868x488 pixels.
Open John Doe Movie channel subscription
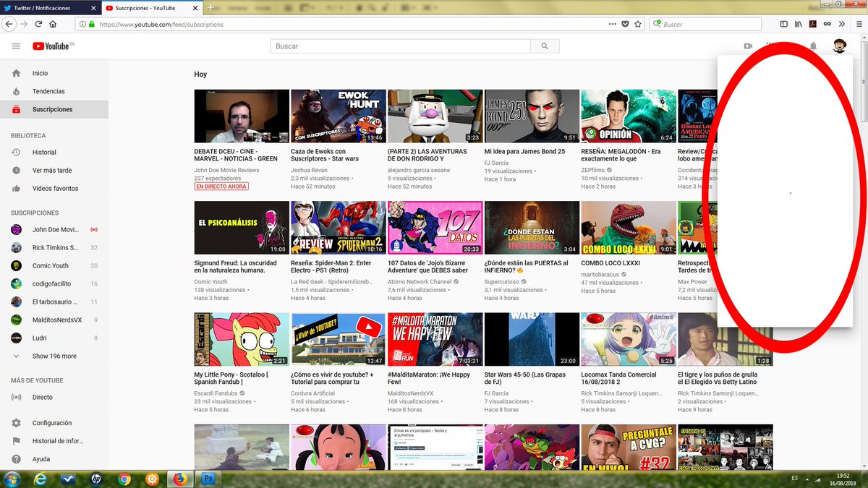pyautogui.click(x=54, y=230)
